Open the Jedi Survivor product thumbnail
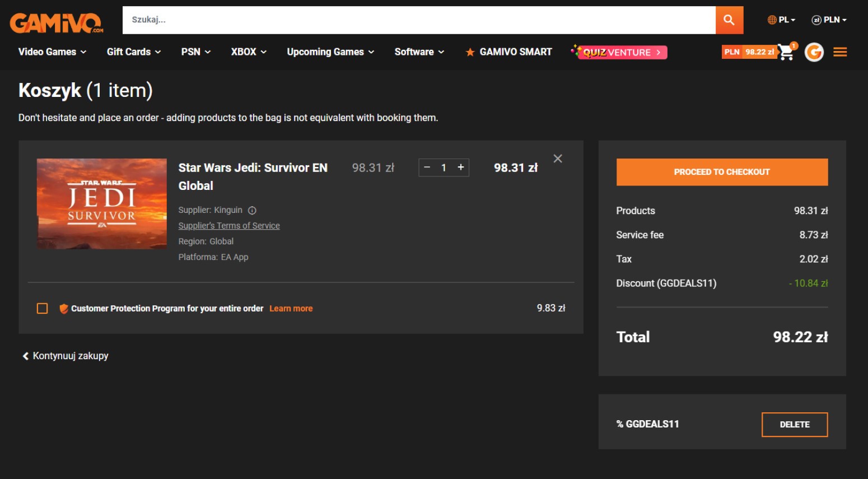The width and height of the screenshot is (868, 479). (102, 204)
